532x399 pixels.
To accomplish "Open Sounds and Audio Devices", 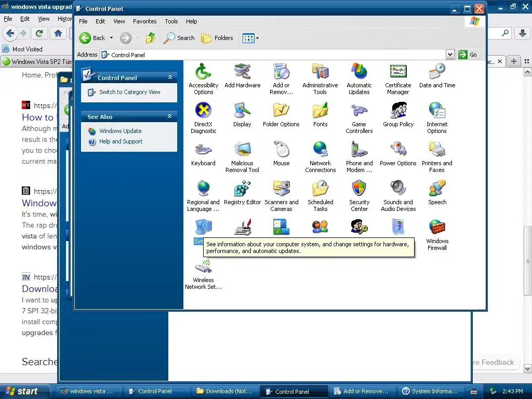I will coord(398,196).
